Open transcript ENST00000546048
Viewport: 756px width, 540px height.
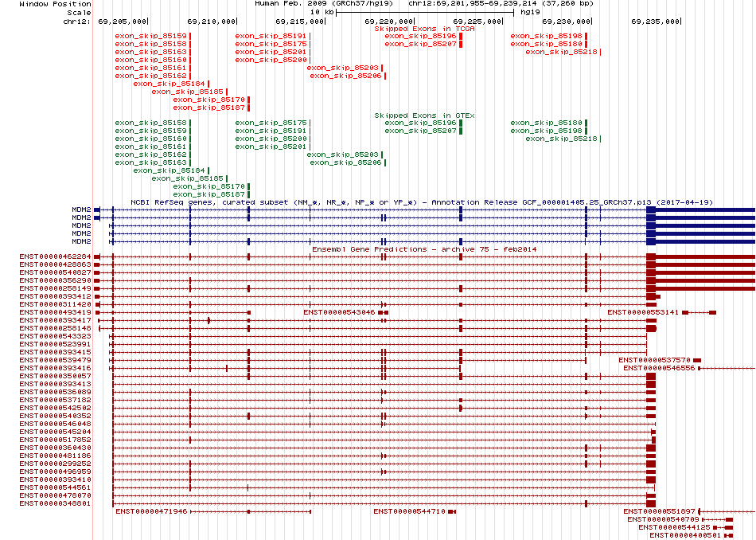[56, 424]
